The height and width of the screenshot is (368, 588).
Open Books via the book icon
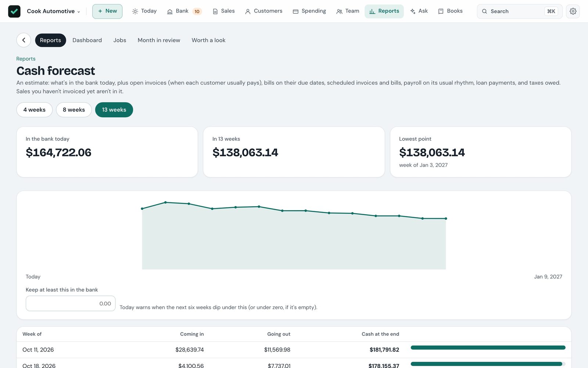(441, 11)
